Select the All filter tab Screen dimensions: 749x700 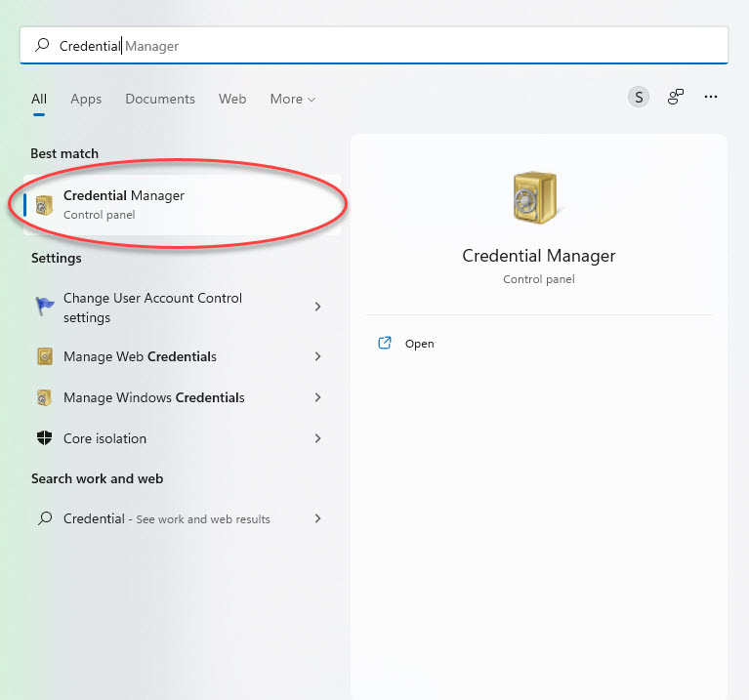coord(39,99)
